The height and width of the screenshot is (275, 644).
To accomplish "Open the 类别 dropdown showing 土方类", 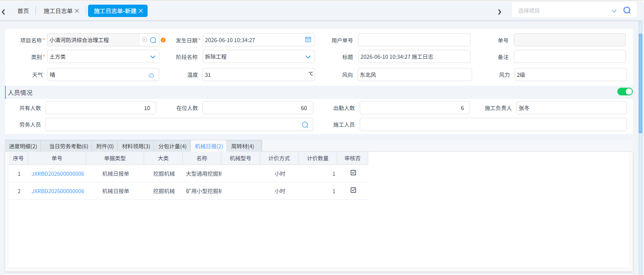I will pos(153,57).
